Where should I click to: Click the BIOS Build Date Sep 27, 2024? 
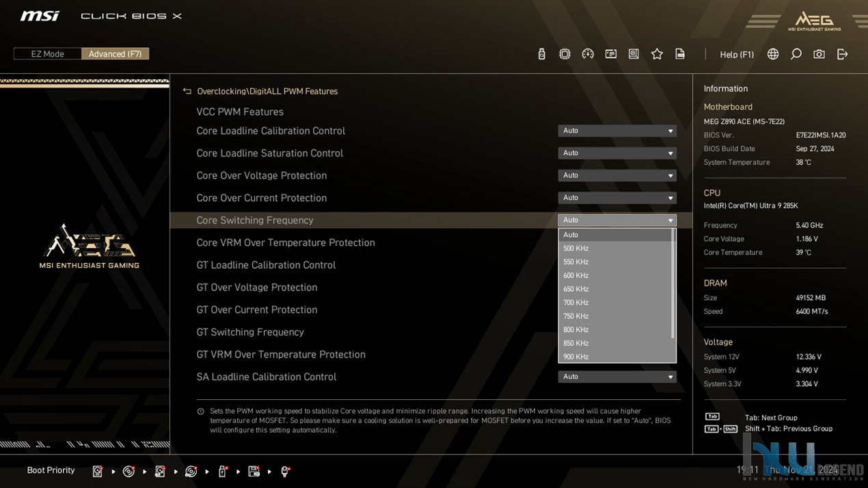[x=815, y=149]
